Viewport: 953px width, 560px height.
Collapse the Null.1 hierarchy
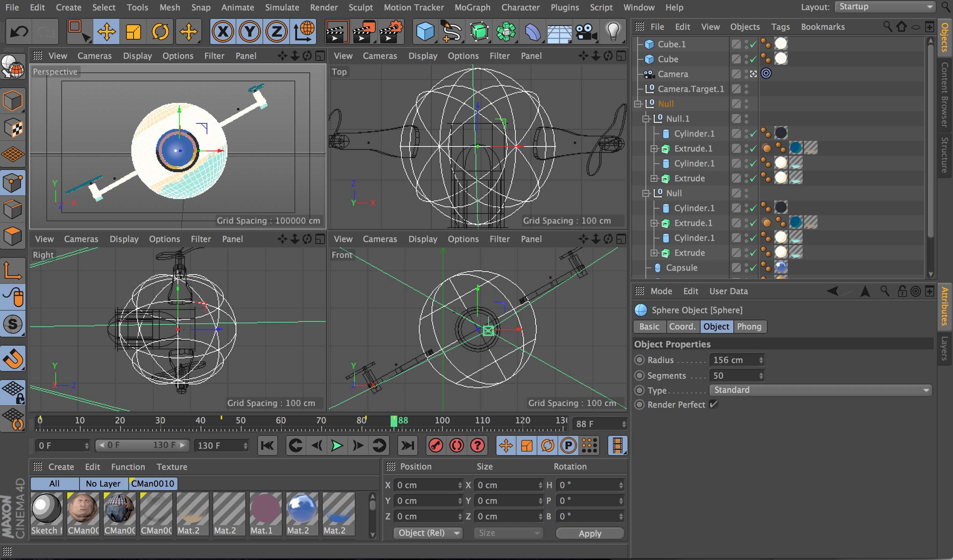646,119
